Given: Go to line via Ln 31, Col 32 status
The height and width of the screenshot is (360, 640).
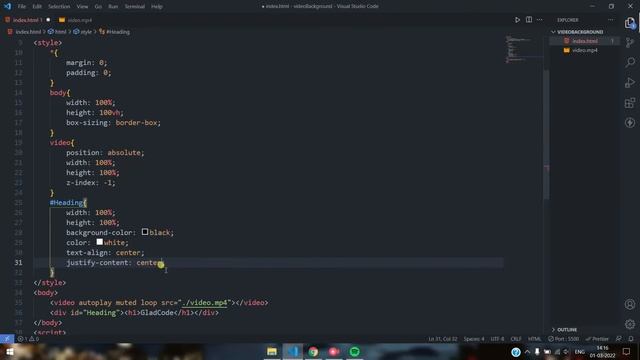Looking at the screenshot, I should click(x=443, y=339).
